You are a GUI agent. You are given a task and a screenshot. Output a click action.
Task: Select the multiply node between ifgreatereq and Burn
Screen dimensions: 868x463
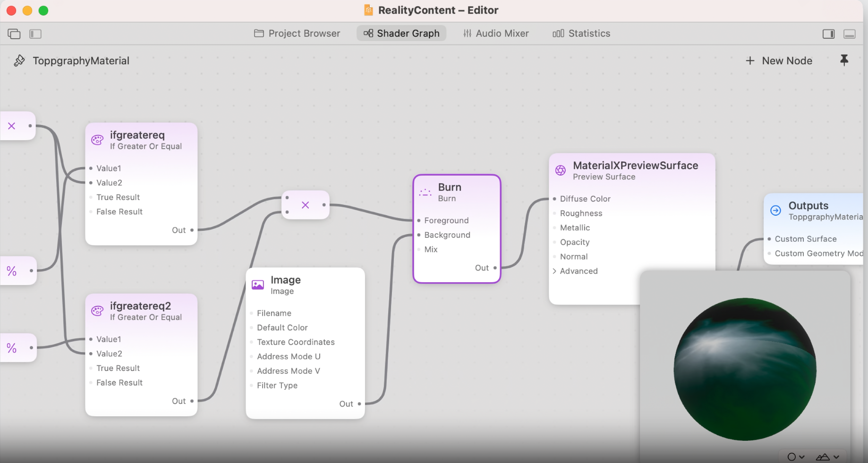(x=306, y=205)
